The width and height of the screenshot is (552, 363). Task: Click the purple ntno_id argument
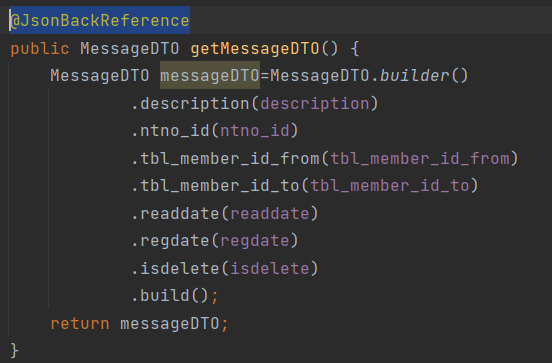click(x=255, y=131)
